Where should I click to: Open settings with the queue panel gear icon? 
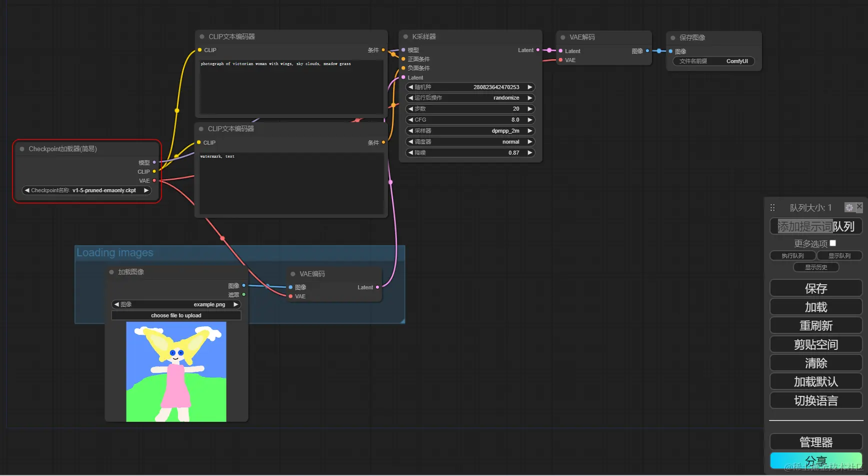[x=849, y=207]
